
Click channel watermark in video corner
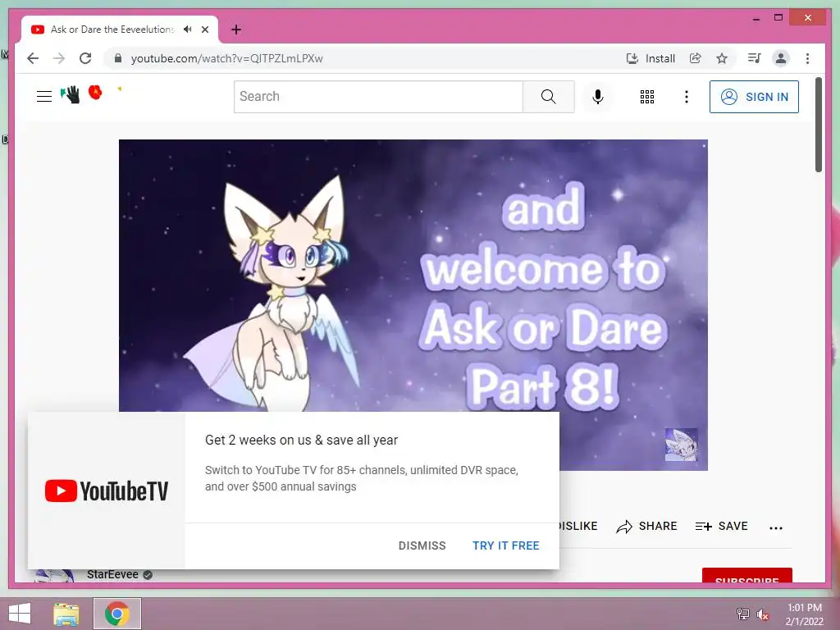(682, 444)
